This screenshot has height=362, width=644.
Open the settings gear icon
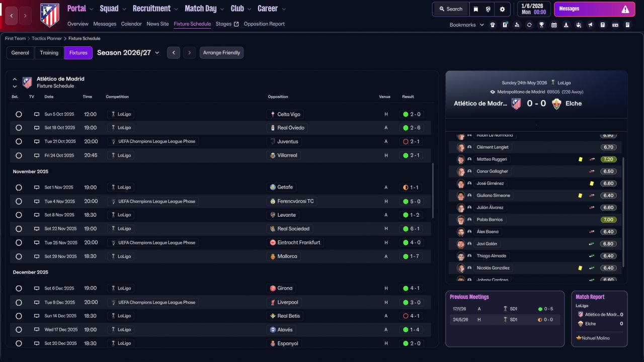pos(502,9)
